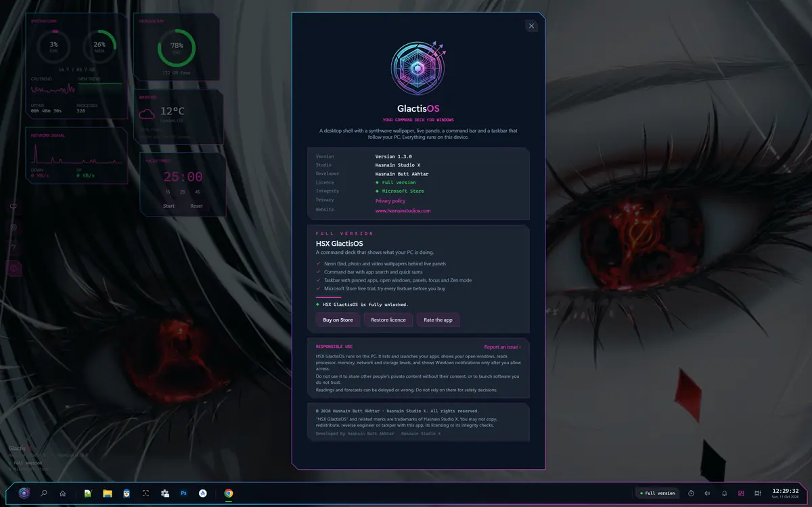Open the Privacy policy link
812x507 pixels.
390,201
